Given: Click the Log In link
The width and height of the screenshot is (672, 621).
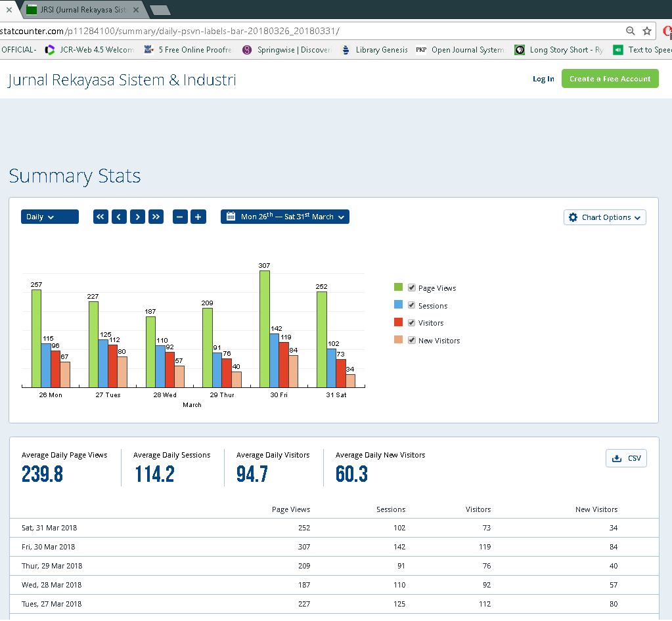Looking at the screenshot, I should [543, 79].
